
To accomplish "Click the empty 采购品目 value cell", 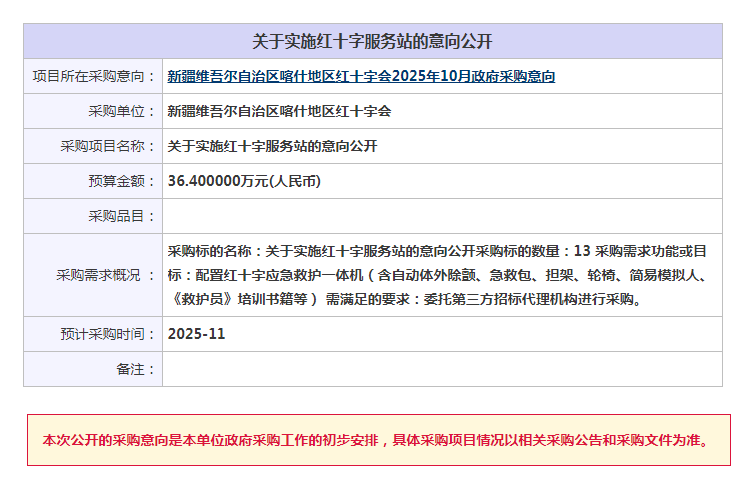I will pyautogui.click(x=441, y=216).
